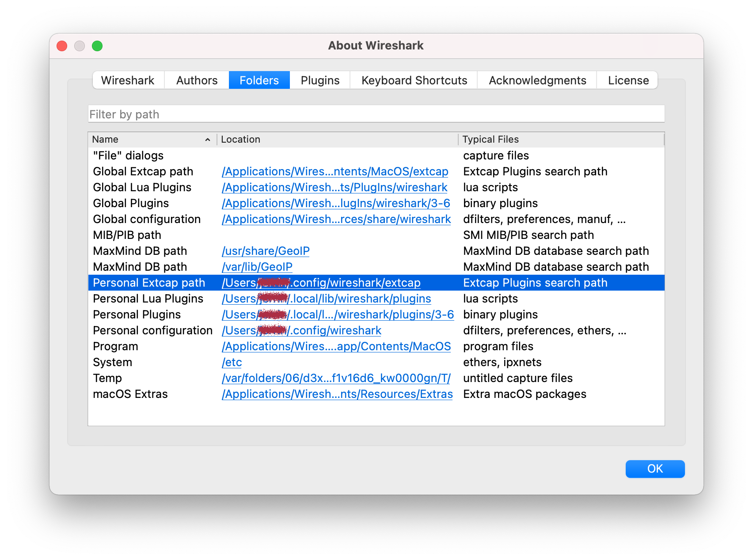Select the System name cell
This screenshot has height=560, width=753.
(113, 362)
